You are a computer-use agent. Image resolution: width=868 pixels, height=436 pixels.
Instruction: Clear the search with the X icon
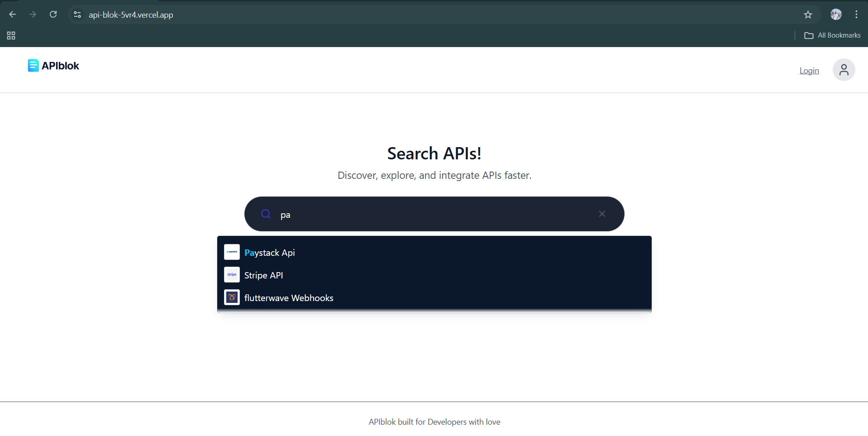(x=602, y=214)
